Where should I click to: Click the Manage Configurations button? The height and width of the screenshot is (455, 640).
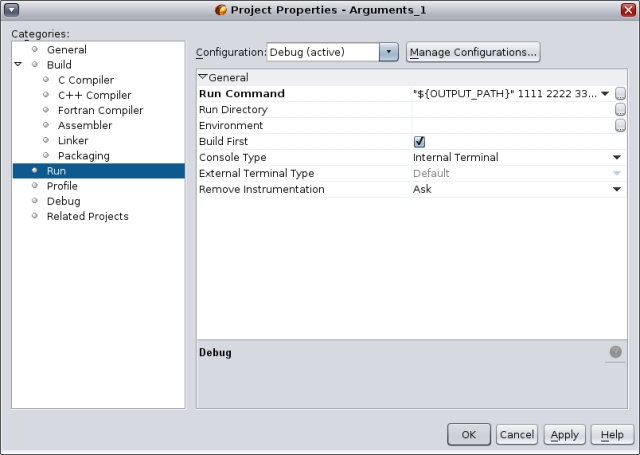coord(473,52)
